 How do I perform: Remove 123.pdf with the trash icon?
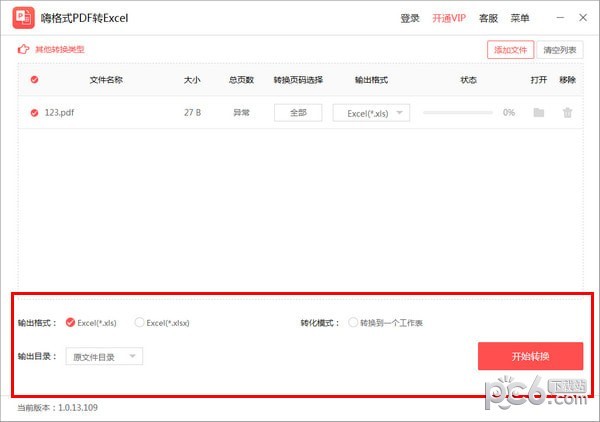(567, 112)
